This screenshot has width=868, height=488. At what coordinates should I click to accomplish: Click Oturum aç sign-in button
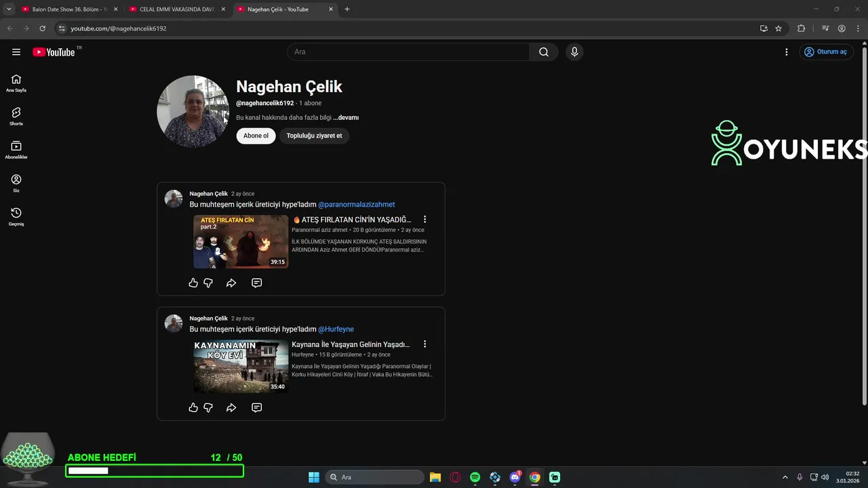[x=826, y=52]
